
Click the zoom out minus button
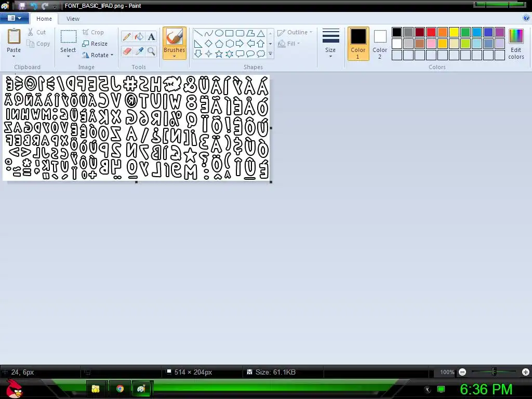point(462,372)
